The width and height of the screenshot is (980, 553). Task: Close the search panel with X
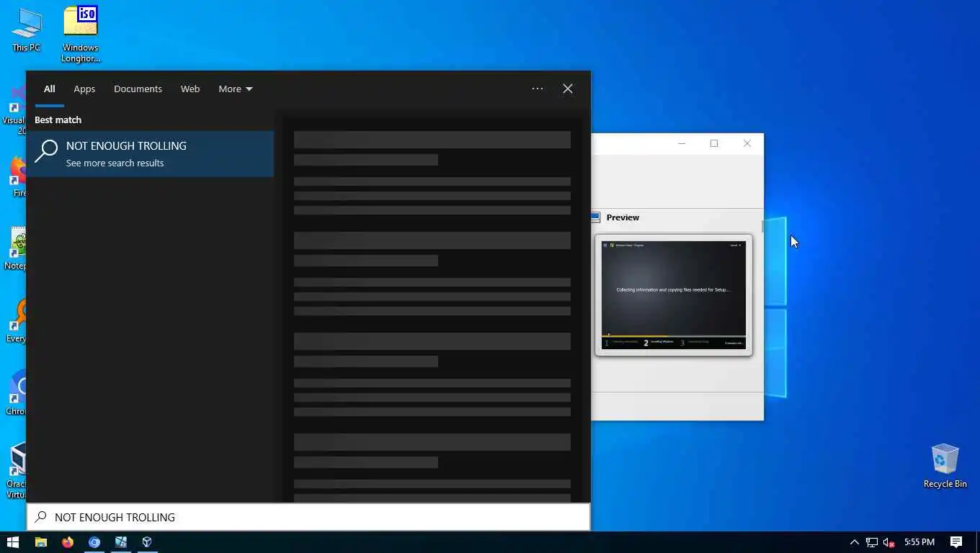[568, 89]
